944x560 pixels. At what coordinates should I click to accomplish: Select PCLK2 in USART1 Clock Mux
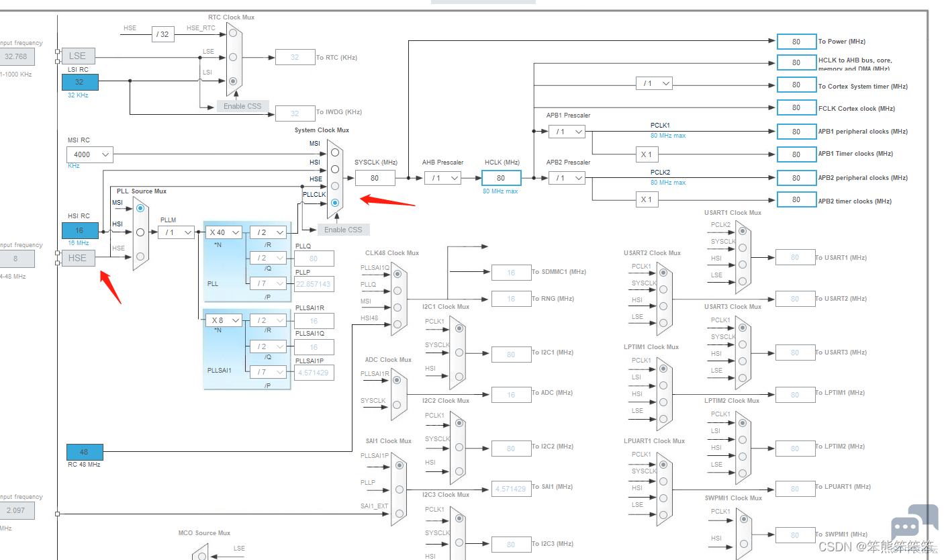pos(742,232)
